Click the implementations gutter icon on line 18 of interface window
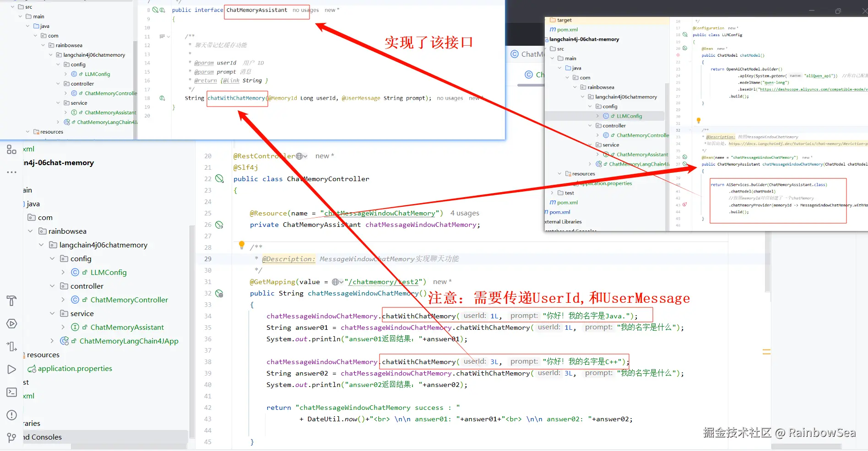This screenshot has height=451, width=868. 162,98
